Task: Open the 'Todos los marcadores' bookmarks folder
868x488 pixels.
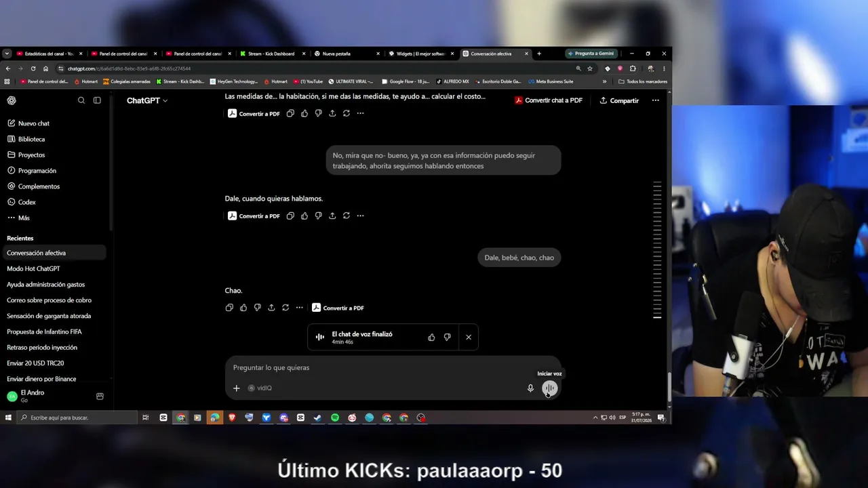Action: point(643,81)
